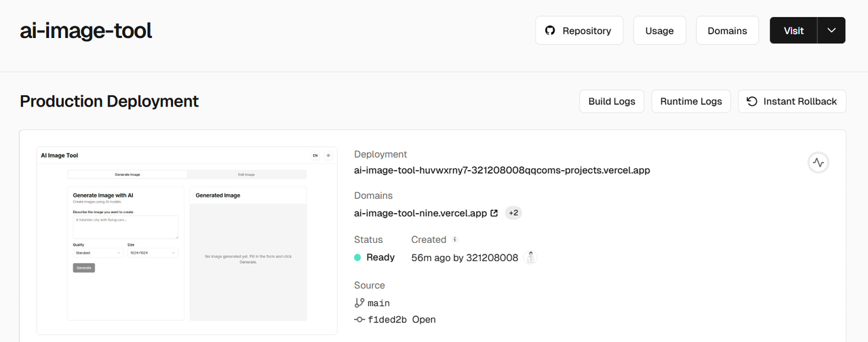Click the '56m ago by 321208008' text
The width and height of the screenshot is (868, 342).
[x=465, y=257]
